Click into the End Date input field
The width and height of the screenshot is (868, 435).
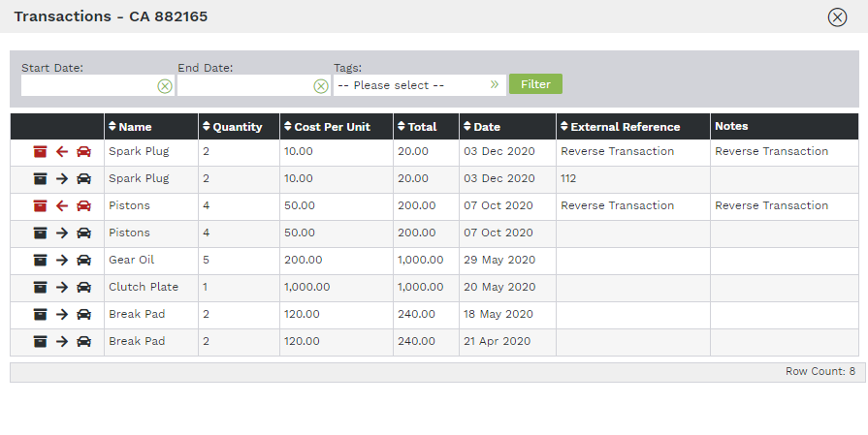click(243, 86)
